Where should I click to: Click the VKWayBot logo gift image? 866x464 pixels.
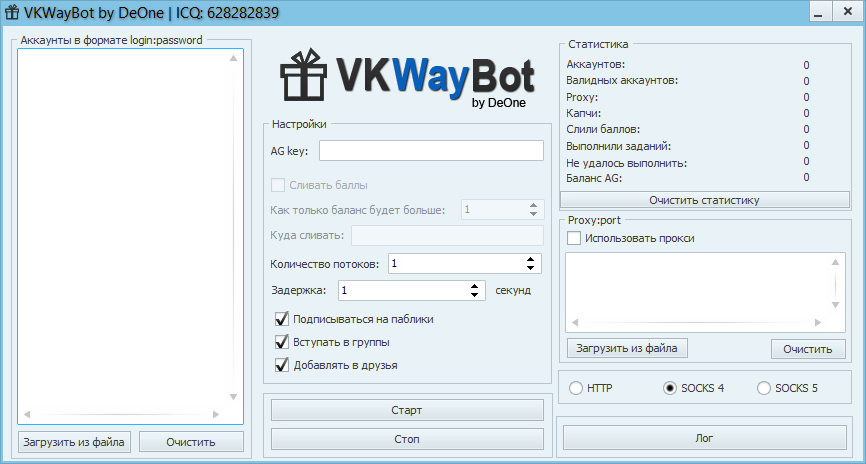[304, 75]
